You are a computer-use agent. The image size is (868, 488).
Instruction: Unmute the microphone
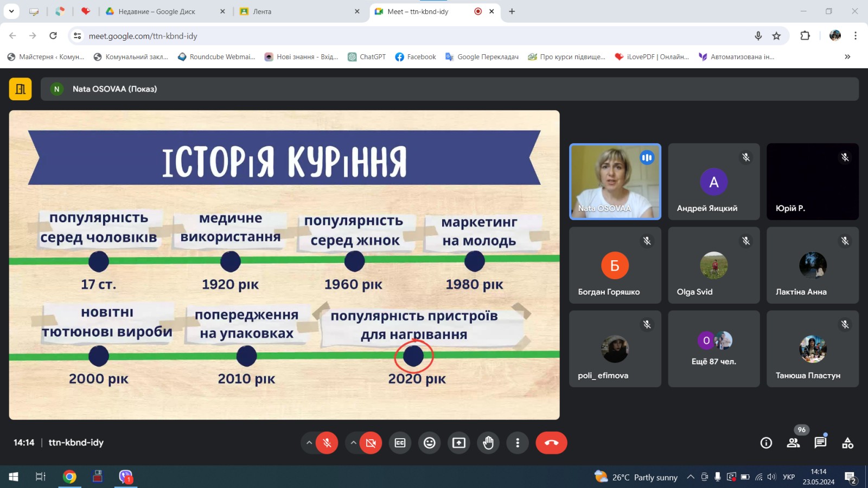click(x=327, y=443)
